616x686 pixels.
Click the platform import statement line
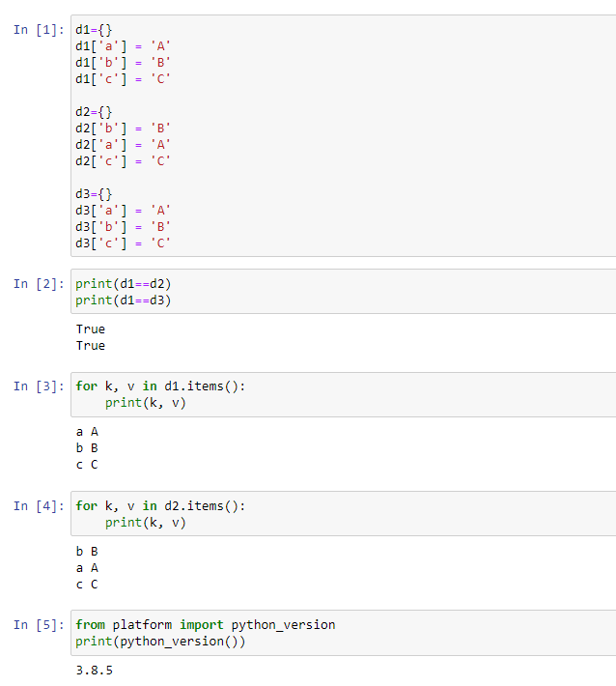pyautogui.click(x=205, y=625)
